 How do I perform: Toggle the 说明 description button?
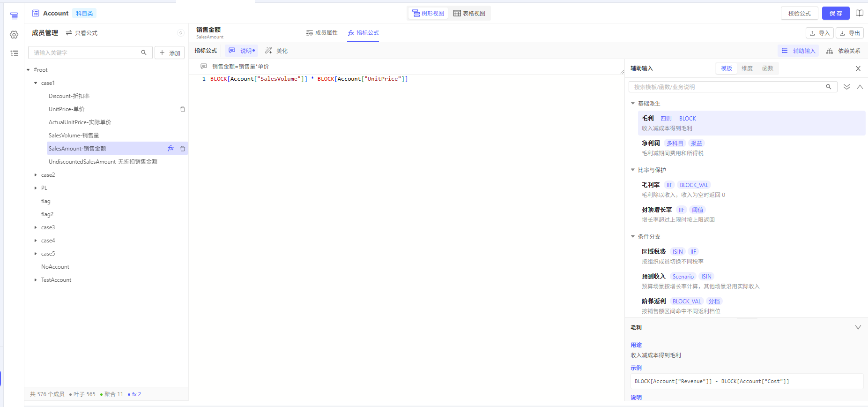click(x=242, y=51)
